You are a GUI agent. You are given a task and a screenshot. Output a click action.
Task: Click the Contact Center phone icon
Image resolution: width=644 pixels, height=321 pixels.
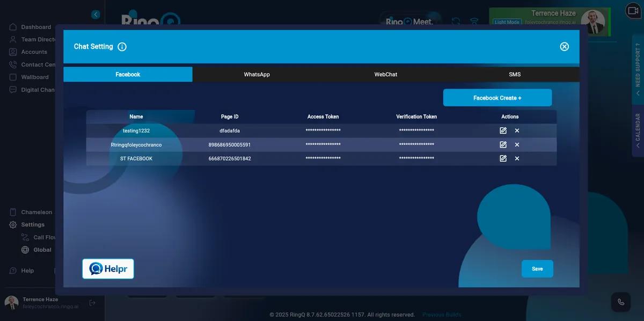click(x=13, y=64)
